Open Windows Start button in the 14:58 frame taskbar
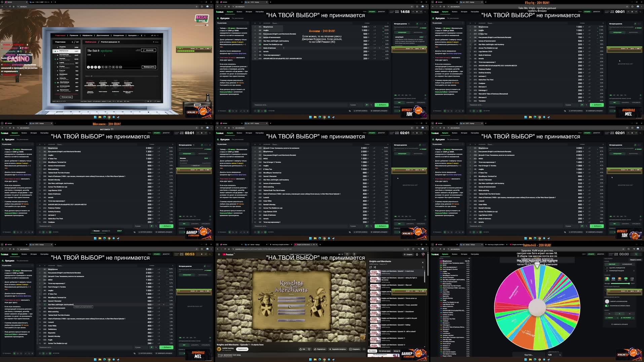Screen dimensions: 644x362 [x=310, y=117]
